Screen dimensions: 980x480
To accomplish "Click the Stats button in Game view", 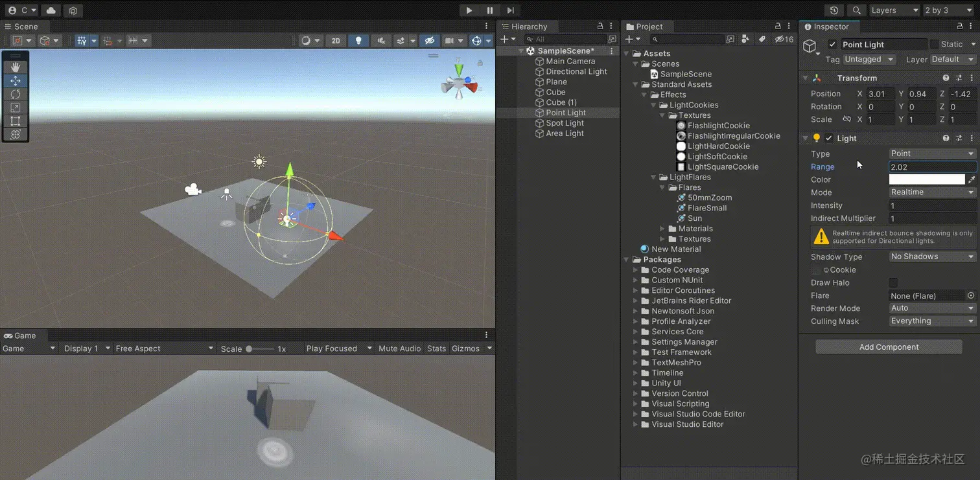I will click(x=436, y=348).
